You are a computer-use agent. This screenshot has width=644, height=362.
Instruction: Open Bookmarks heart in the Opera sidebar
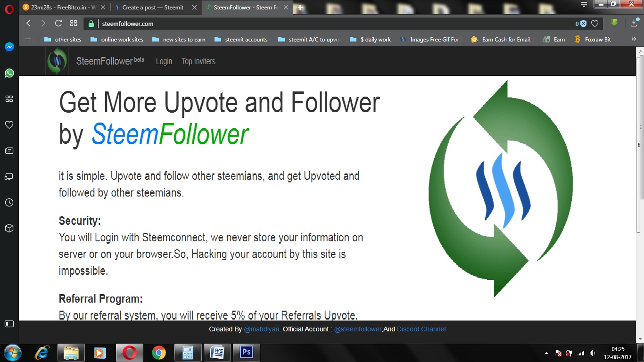[x=9, y=125]
